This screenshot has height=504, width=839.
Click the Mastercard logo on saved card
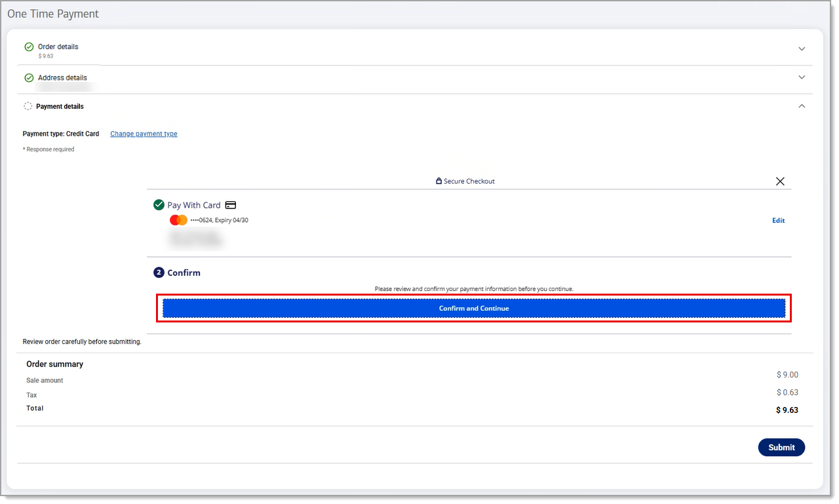178,220
